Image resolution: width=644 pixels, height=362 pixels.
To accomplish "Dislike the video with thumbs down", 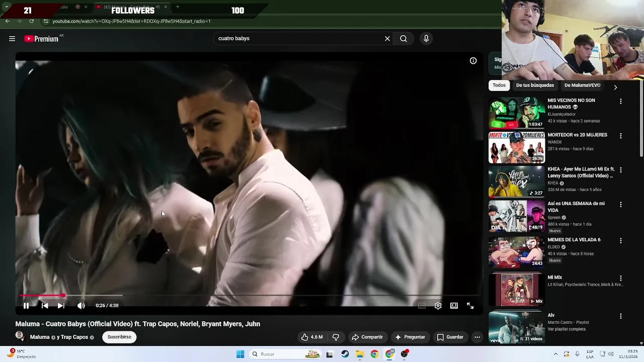I will point(336,337).
